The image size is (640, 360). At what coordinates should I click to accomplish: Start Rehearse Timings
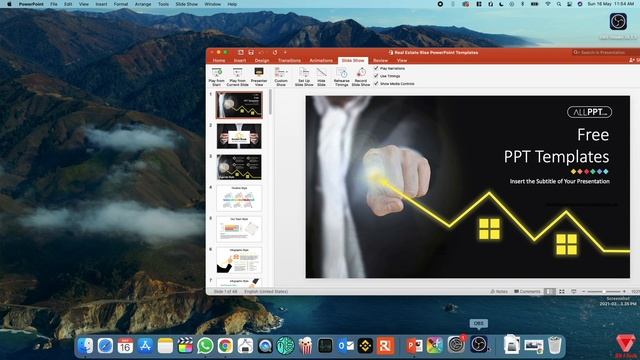(x=342, y=77)
